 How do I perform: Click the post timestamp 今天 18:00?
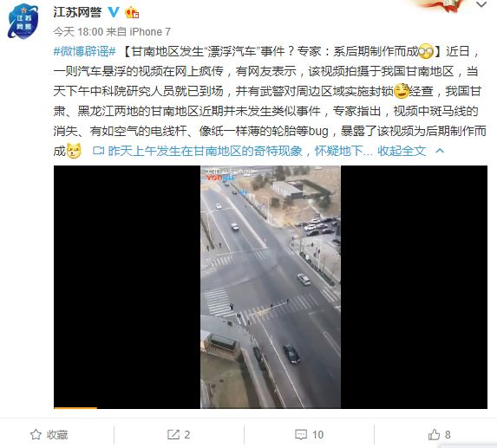point(78,32)
